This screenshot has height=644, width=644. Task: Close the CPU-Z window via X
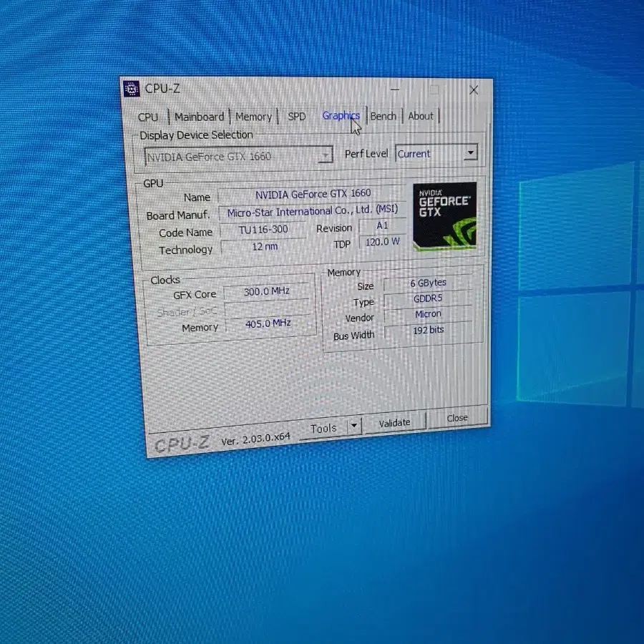pyautogui.click(x=474, y=90)
